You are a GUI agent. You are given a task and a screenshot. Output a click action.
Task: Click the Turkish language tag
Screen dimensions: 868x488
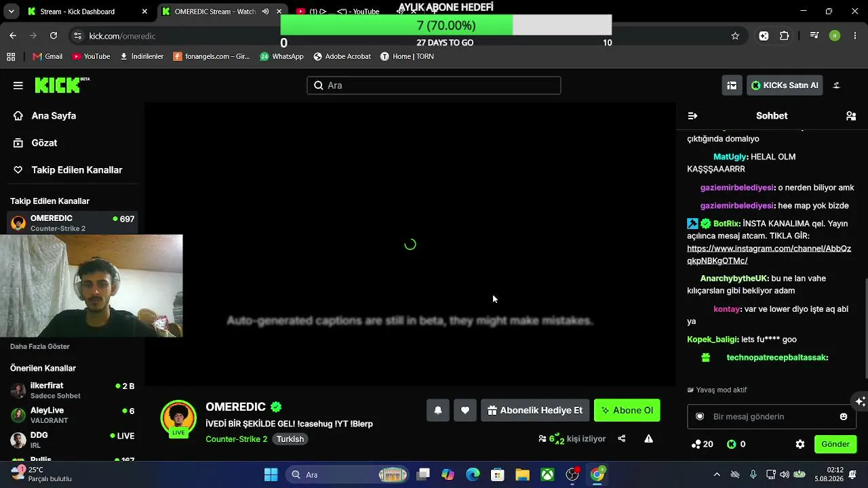[290, 439]
